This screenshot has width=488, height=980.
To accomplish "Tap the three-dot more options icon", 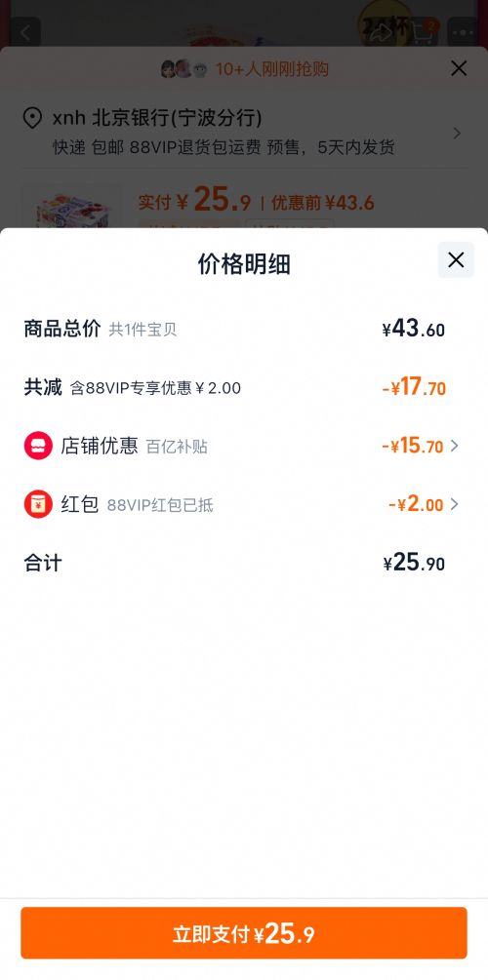I will (x=464, y=32).
